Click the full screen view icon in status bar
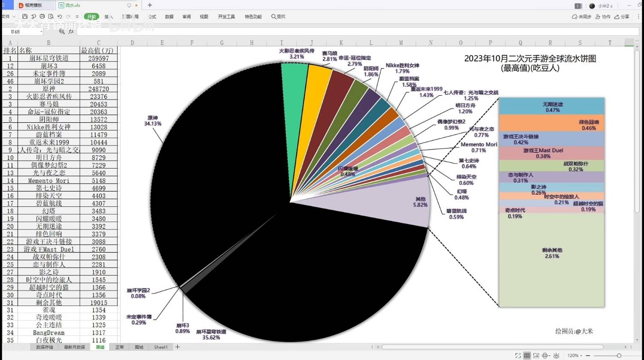 518,356
